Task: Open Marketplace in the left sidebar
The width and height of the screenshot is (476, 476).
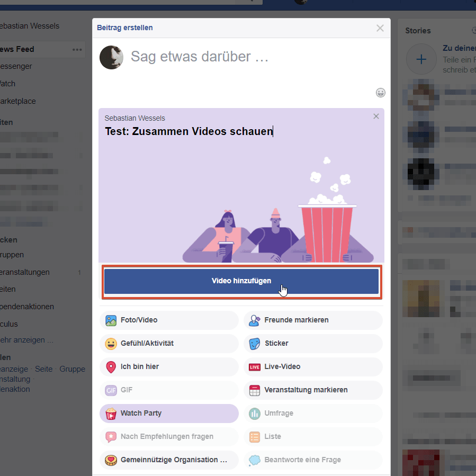Action: [x=17, y=101]
